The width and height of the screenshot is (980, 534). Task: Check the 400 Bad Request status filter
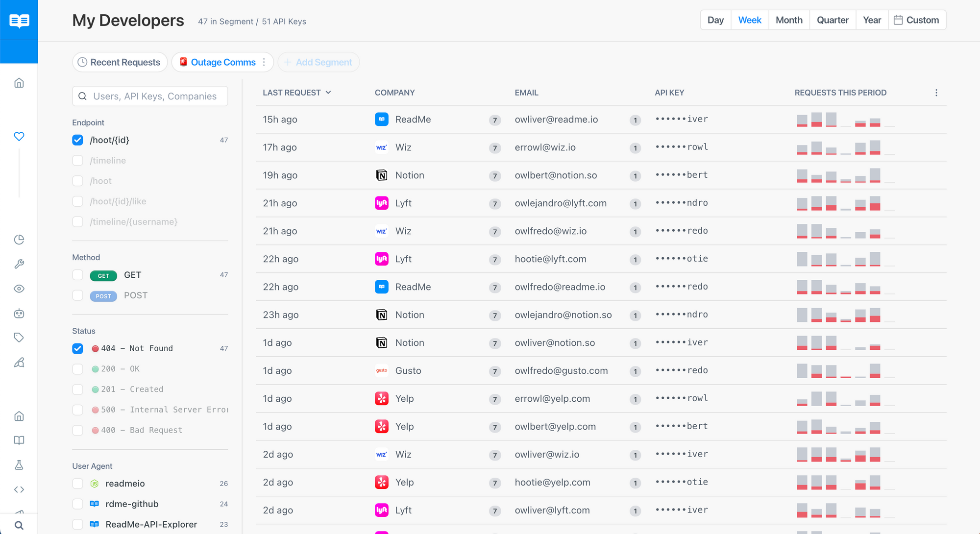point(77,430)
